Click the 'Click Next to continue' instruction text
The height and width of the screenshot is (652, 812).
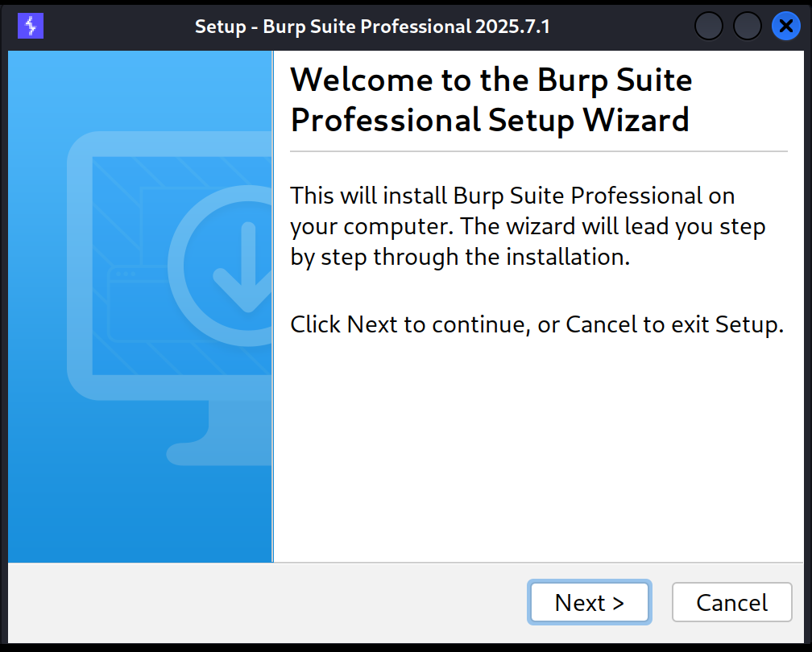pos(537,325)
